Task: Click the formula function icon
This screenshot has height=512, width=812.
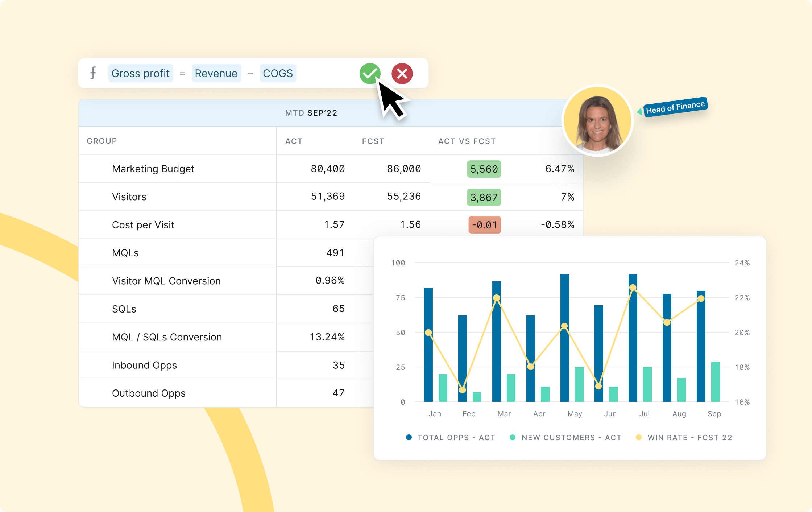Action: click(94, 73)
